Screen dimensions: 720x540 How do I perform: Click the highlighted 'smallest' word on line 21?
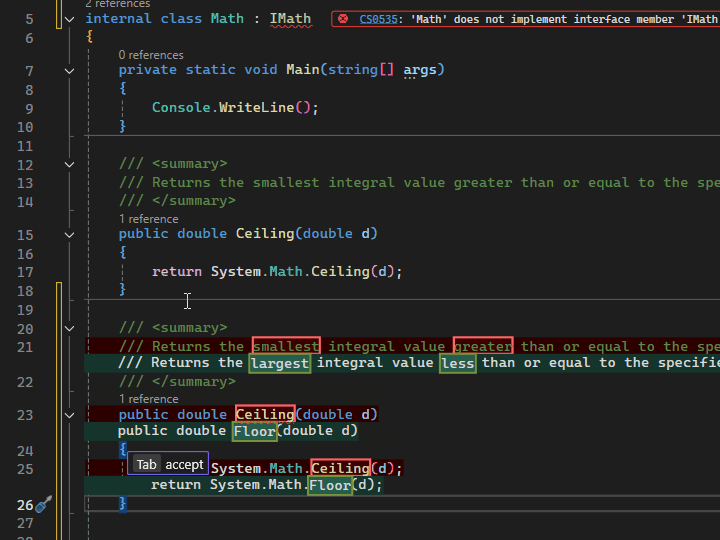[x=286, y=345]
